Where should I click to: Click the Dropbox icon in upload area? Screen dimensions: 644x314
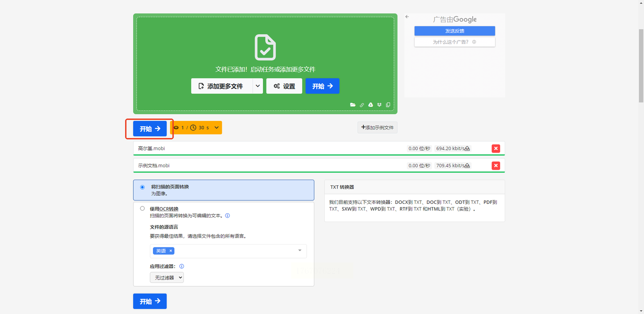pos(379,105)
